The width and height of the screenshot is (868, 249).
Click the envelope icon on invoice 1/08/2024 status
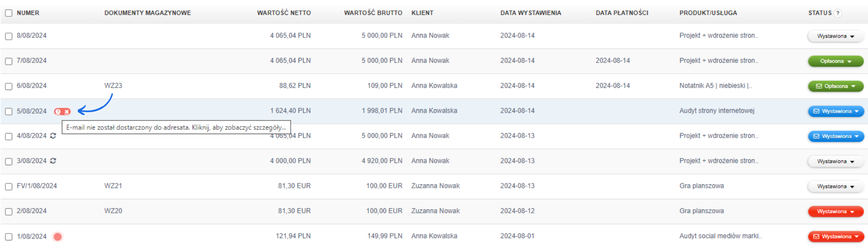816,236
